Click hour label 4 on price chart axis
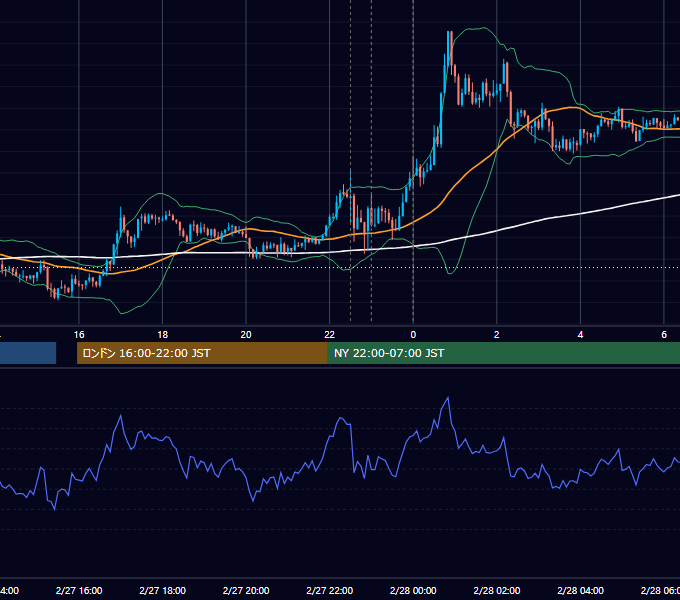680x600 pixels. [x=580, y=335]
